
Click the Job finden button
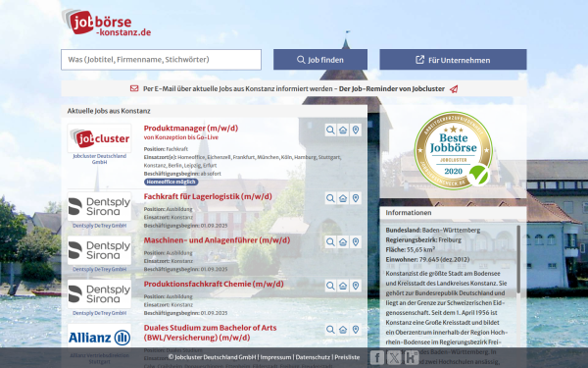click(x=320, y=59)
